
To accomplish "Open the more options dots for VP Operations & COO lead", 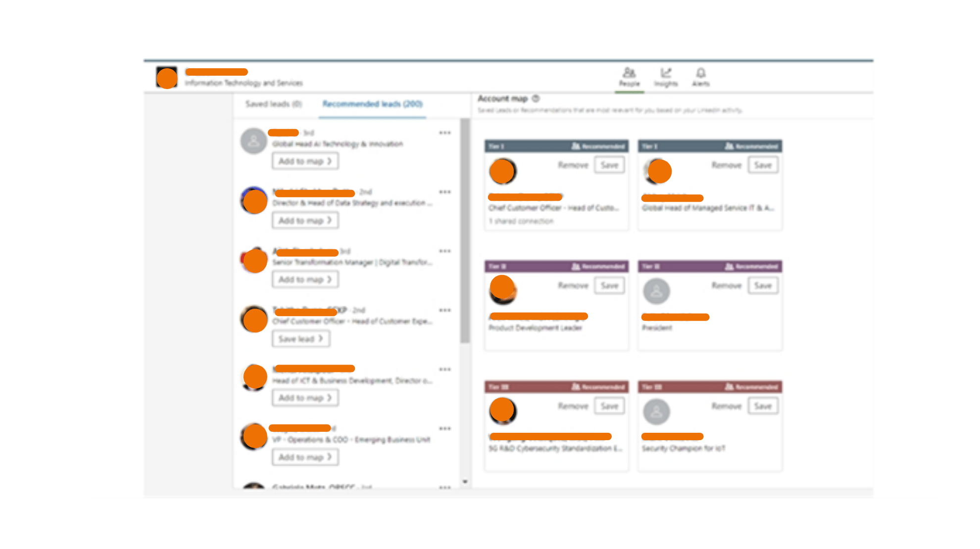I will [x=445, y=428].
